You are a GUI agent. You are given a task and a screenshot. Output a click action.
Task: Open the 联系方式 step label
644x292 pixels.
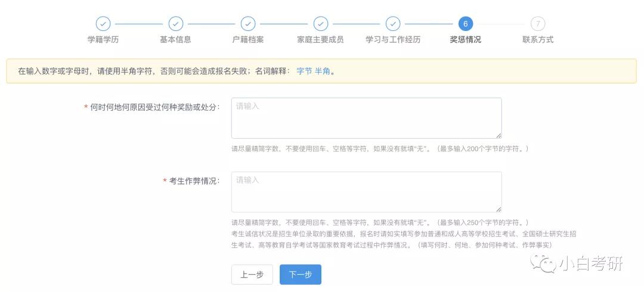pos(538,40)
